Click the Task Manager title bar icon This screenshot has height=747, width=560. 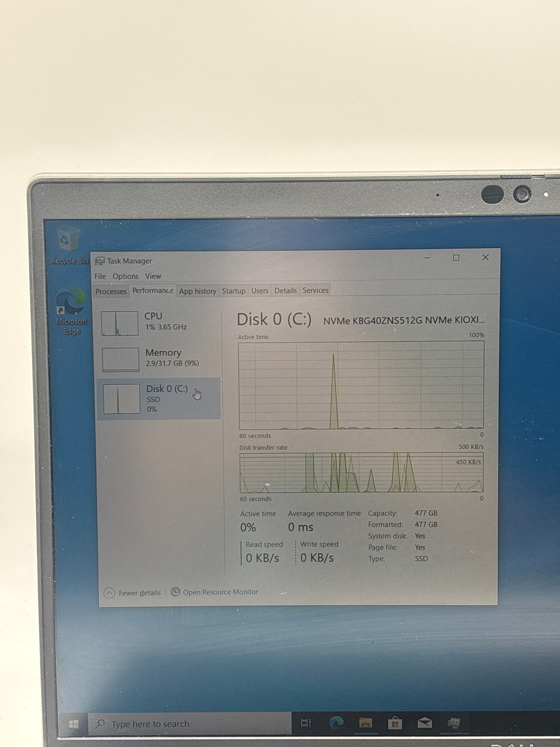[100, 261]
